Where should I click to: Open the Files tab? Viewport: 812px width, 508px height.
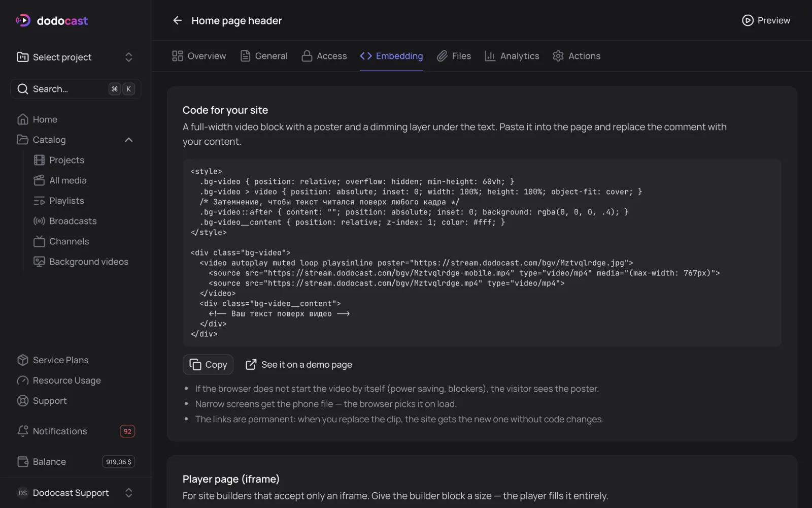[x=454, y=56]
